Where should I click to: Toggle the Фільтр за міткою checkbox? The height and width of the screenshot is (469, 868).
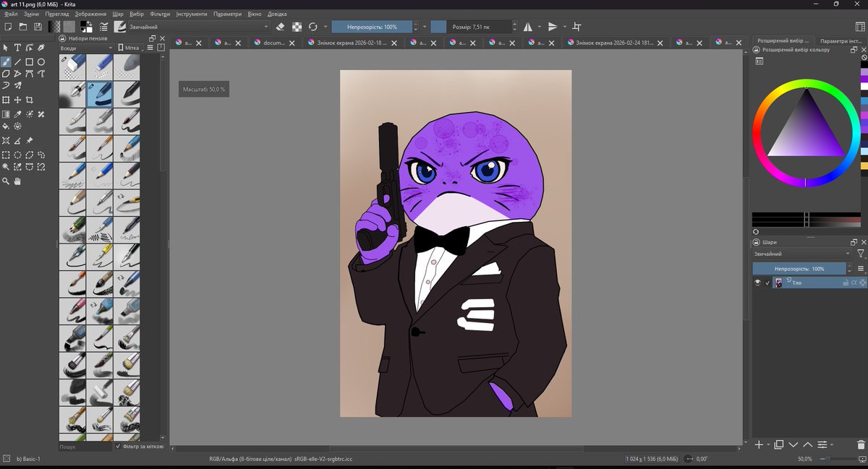119,447
